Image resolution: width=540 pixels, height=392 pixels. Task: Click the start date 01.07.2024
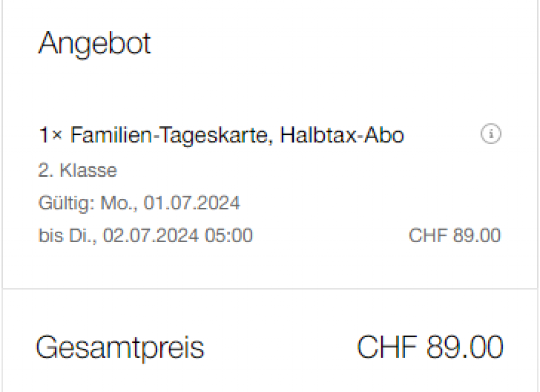point(191,203)
